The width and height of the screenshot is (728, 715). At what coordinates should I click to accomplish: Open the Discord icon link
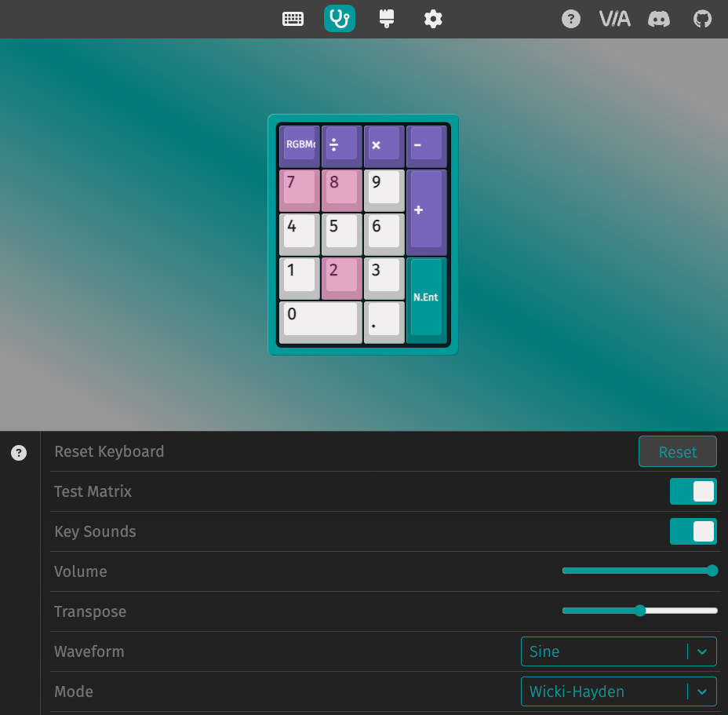[658, 19]
